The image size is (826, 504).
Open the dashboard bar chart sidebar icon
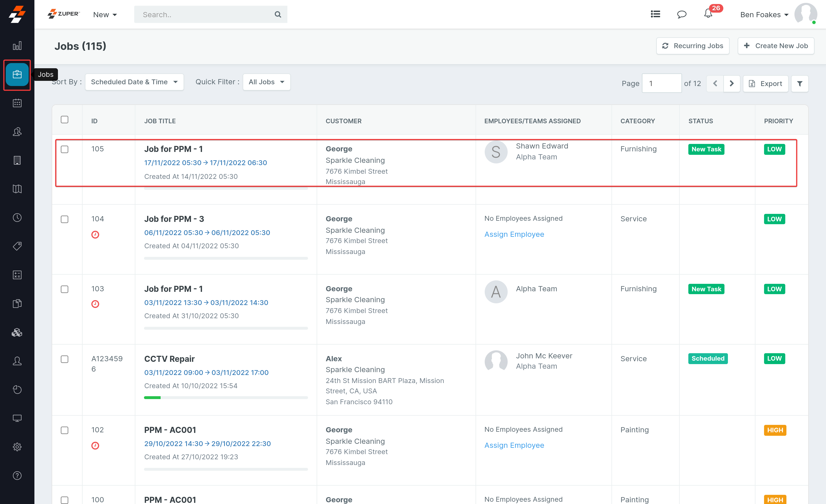[17, 46]
